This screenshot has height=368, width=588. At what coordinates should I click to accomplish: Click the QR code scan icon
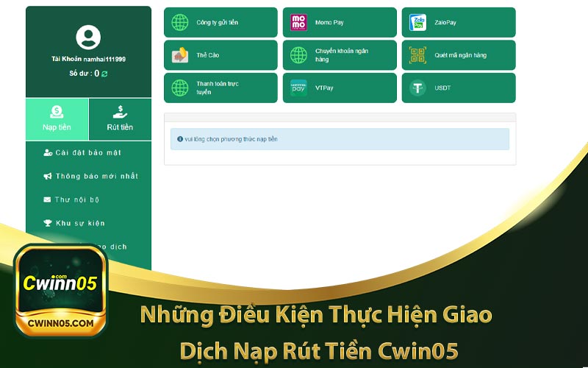pyautogui.click(x=417, y=55)
